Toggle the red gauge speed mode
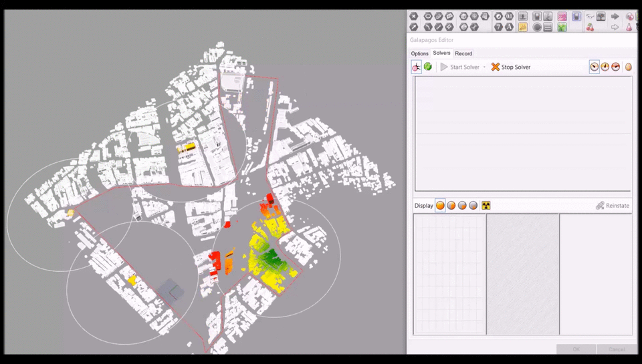 point(615,67)
